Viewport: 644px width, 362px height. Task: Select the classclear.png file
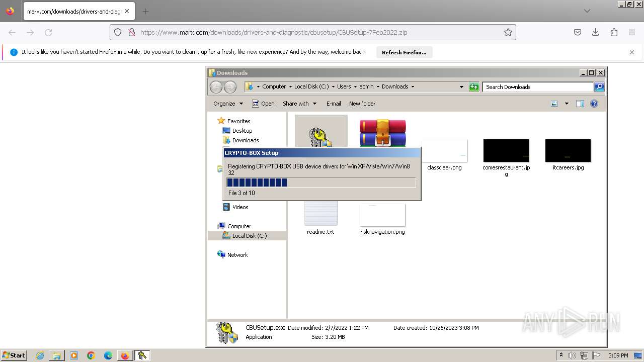pos(444,155)
